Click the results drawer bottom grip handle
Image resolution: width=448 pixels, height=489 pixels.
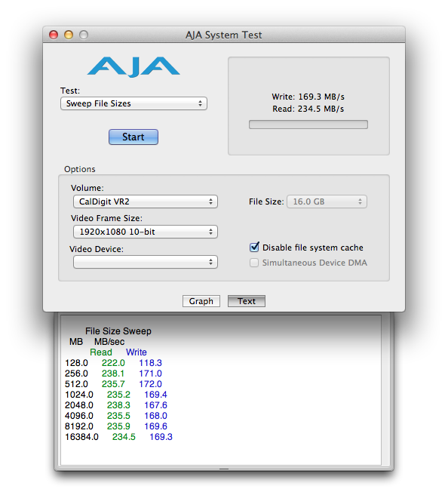click(x=224, y=469)
